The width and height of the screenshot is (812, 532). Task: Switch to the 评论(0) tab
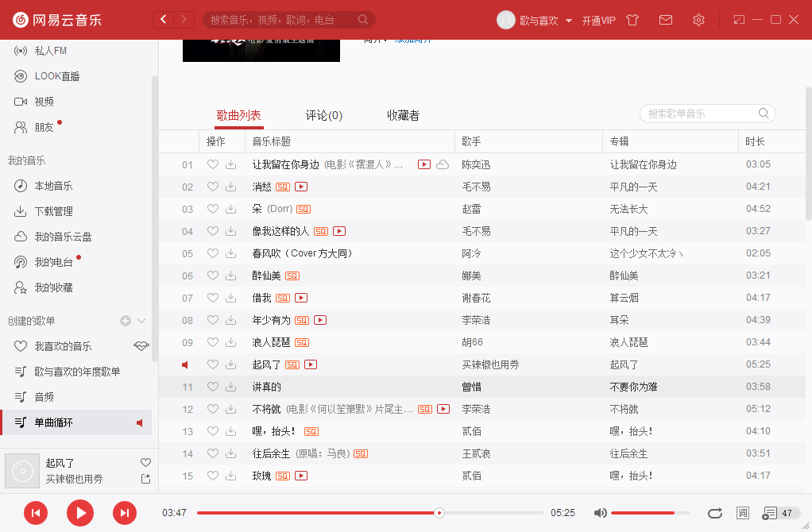coord(324,115)
